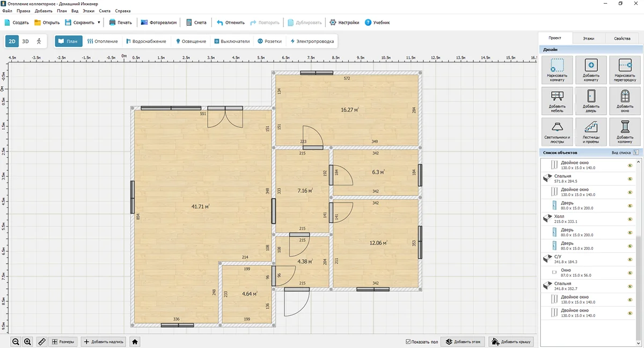The image size is (644, 348).
Task: Hide the Окно 87.0 x 15.0 x 56.0 object
Action: pyautogui.click(x=630, y=273)
